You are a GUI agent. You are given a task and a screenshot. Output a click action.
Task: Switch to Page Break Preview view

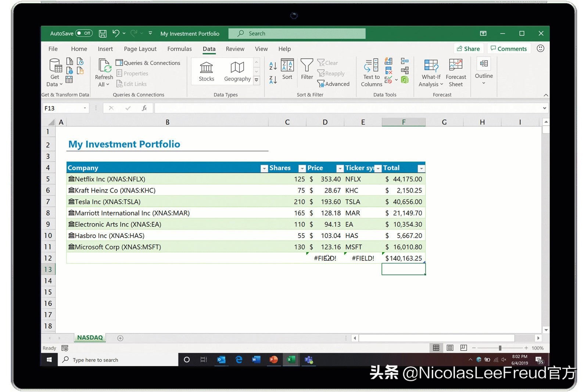pyautogui.click(x=463, y=348)
